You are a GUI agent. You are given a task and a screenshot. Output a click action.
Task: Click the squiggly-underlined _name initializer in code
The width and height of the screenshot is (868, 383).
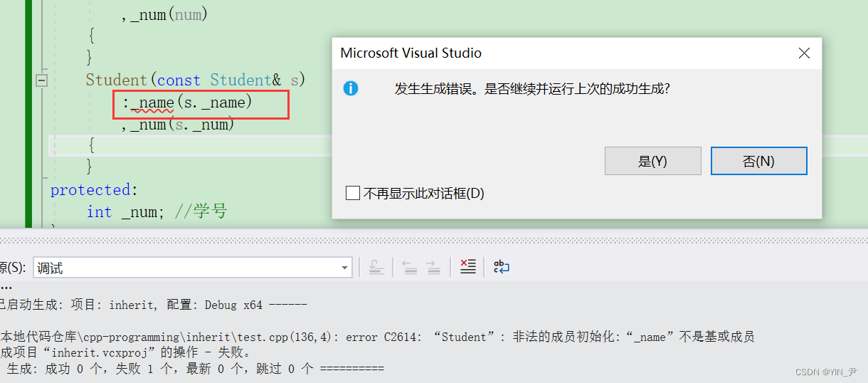point(153,103)
